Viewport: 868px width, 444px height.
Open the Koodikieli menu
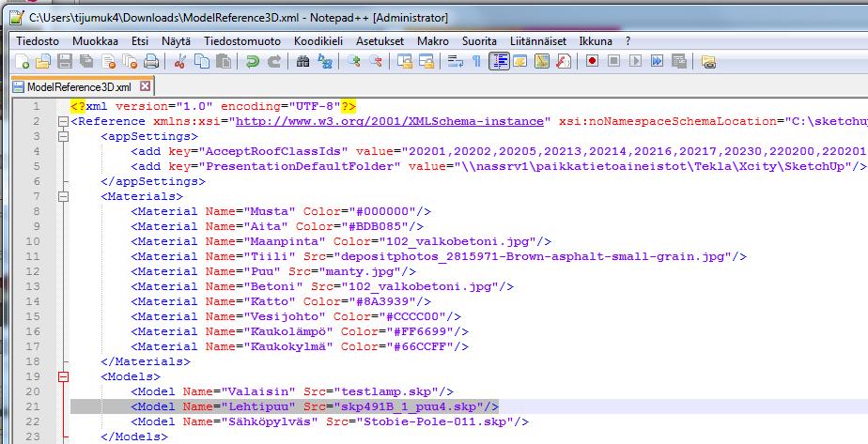pos(318,41)
